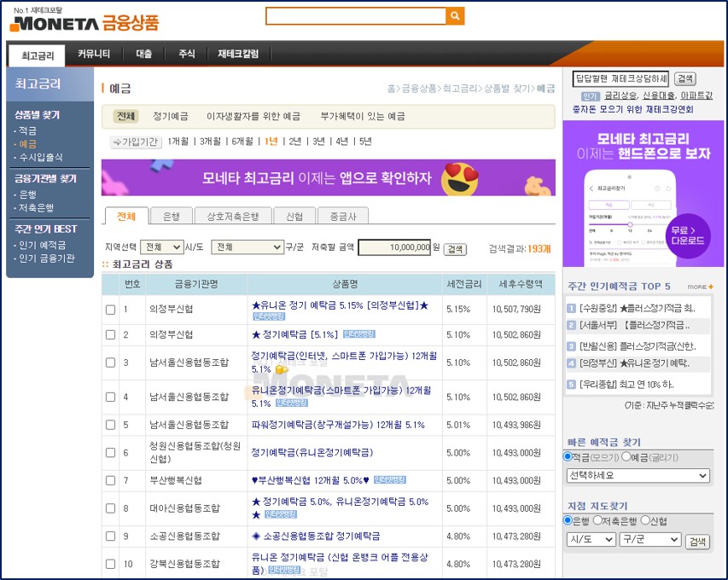Open 저축은행 in the sidebar
728x580 pixels.
36,208
